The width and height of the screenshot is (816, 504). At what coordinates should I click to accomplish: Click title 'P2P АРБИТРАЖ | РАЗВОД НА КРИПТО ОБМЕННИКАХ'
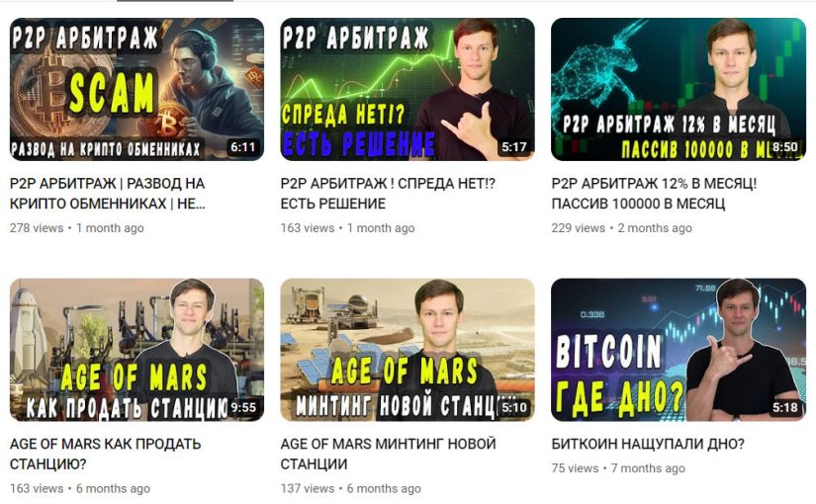[x=108, y=194]
